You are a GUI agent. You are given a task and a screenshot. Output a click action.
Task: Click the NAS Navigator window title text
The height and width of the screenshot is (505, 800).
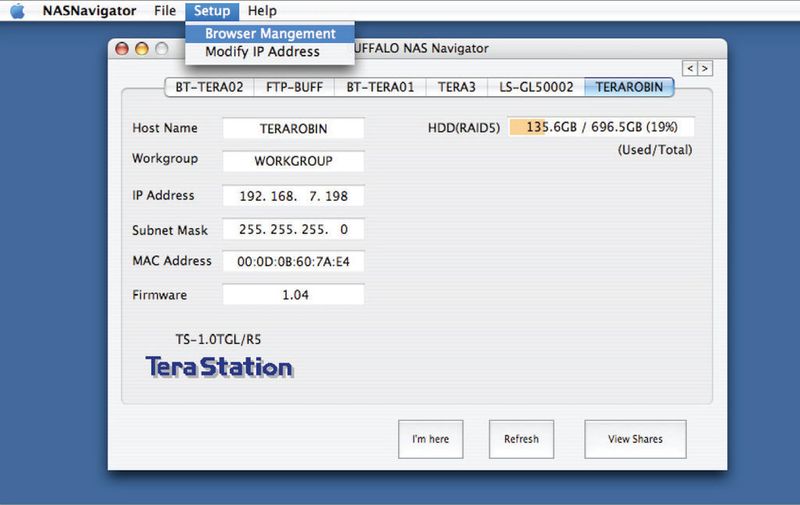coord(421,48)
